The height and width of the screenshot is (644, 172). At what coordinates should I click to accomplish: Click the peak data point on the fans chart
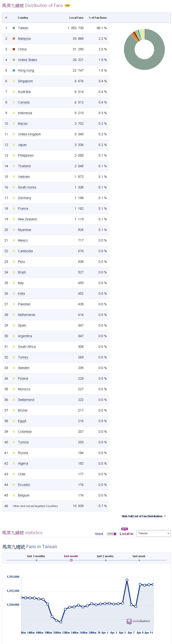click(x=127, y=580)
